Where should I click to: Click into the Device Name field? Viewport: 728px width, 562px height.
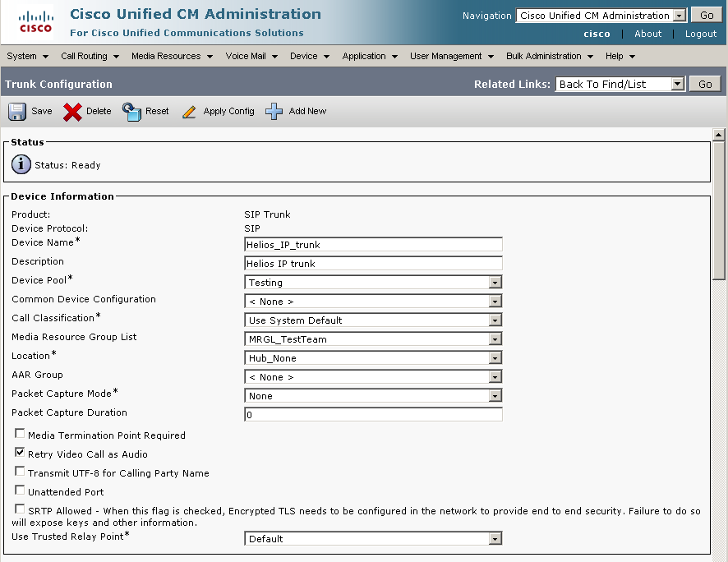pos(373,244)
